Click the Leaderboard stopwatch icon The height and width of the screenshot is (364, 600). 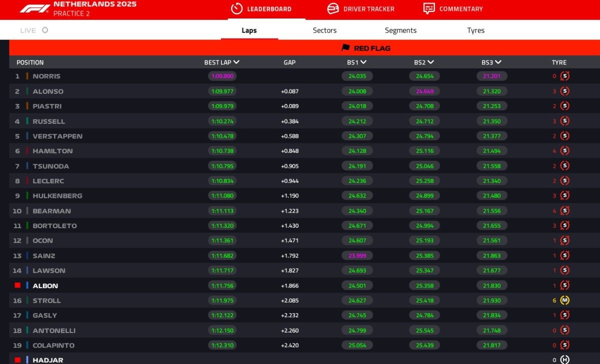pyautogui.click(x=236, y=8)
